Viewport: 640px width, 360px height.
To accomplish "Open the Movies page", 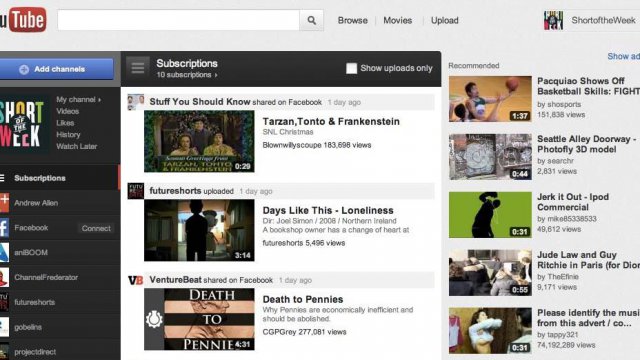I will click(x=398, y=20).
